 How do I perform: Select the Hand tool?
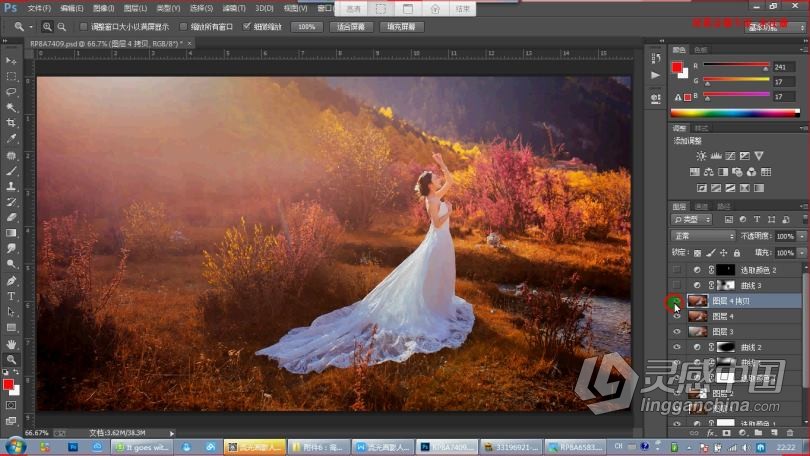(x=11, y=344)
